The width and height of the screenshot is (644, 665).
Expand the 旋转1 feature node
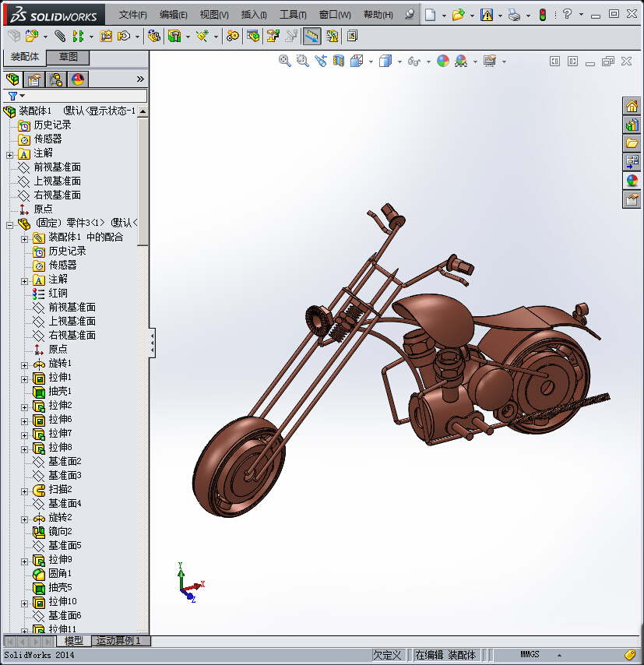[x=25, y=365]
